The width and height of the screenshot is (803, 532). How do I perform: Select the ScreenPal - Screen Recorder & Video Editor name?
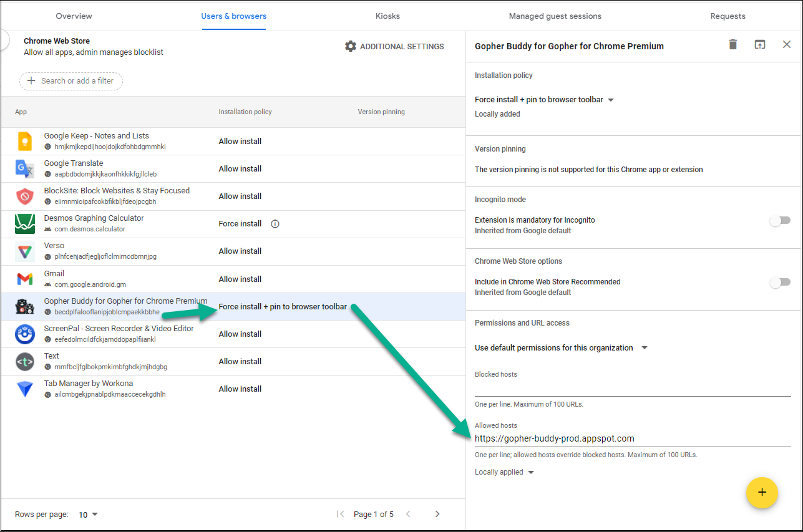119,329
